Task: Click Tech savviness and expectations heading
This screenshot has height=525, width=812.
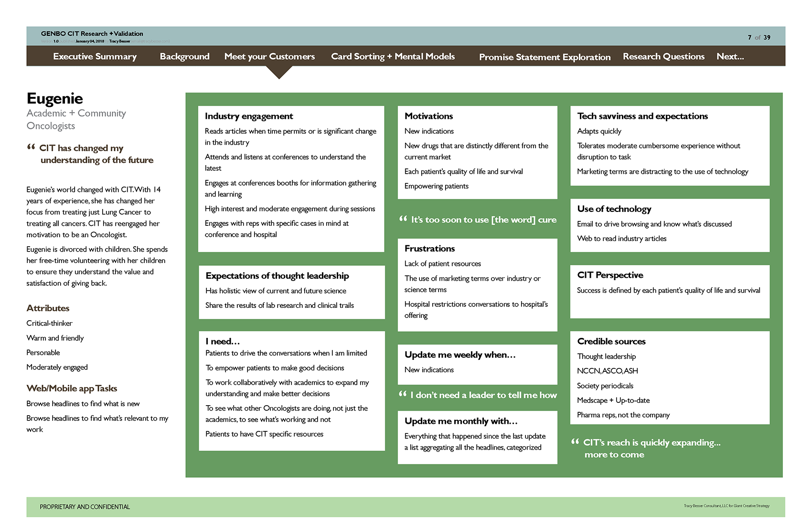Action: pyautogui.click(x=642, y=116)
